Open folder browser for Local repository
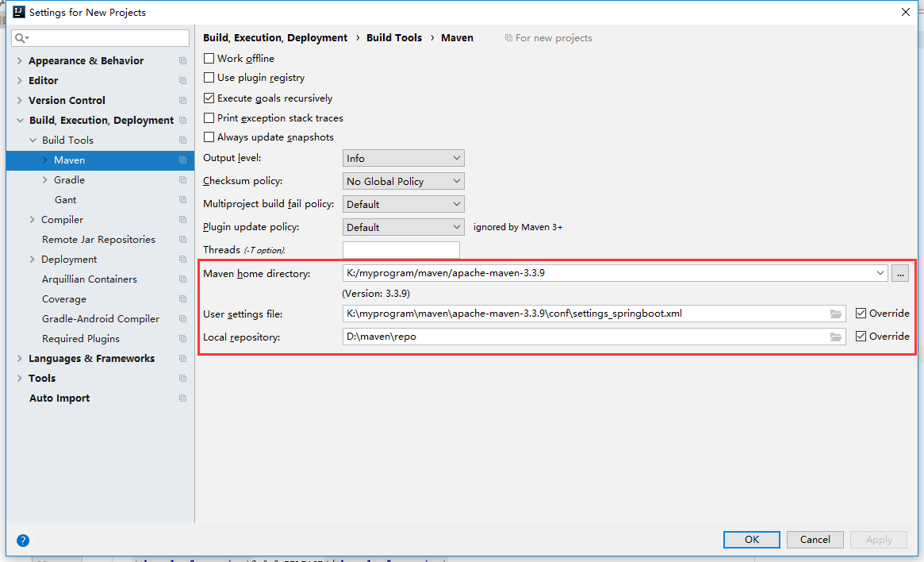Image resolution: width=924 pixels, height=562 pixels. 836,337
